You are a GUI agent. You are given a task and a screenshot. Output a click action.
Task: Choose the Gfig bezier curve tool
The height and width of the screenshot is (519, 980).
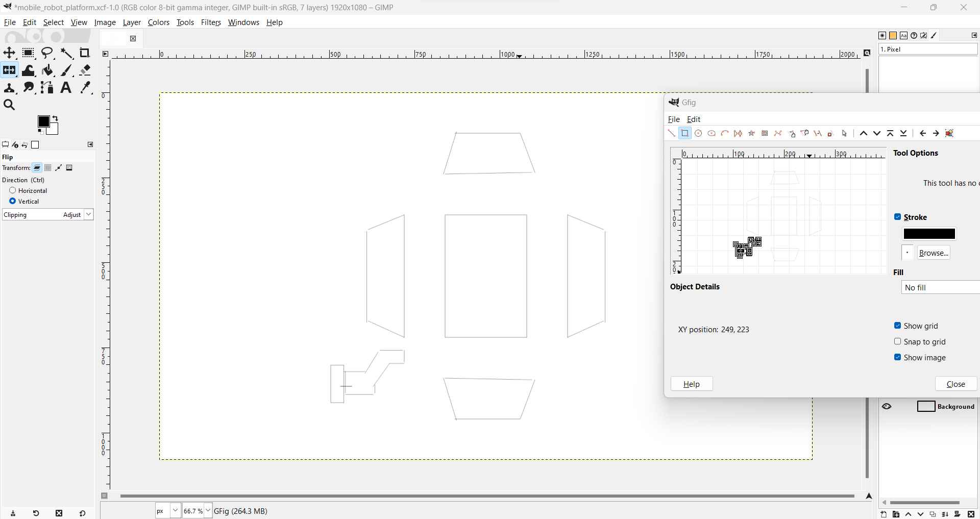(x=778, y=133)
